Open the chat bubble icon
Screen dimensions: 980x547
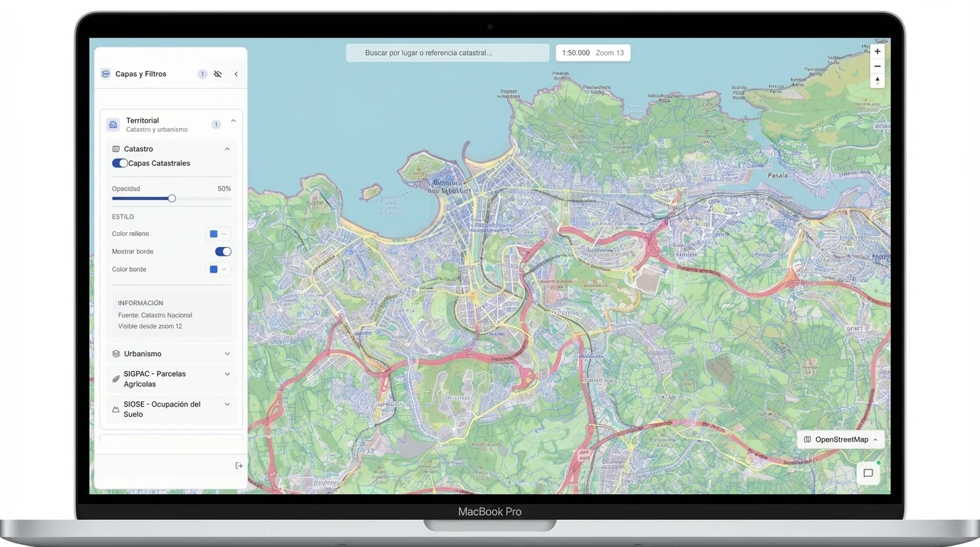tap(868, 473)
